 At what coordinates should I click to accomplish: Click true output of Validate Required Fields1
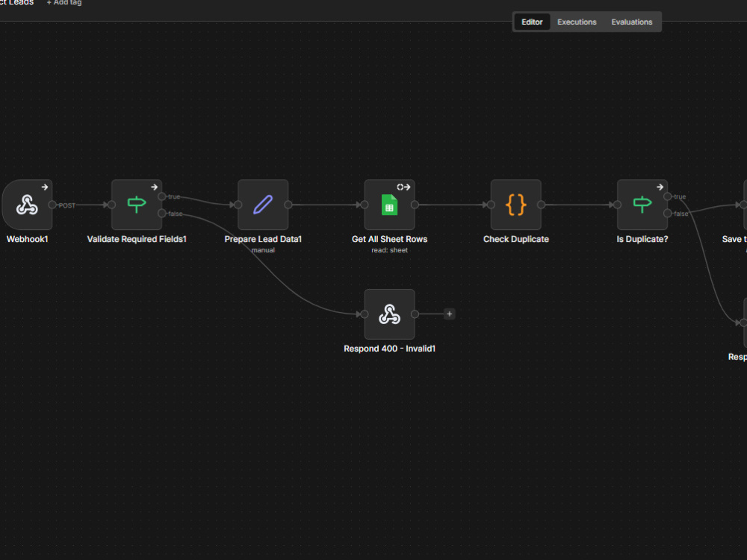(x=162, y=196)
